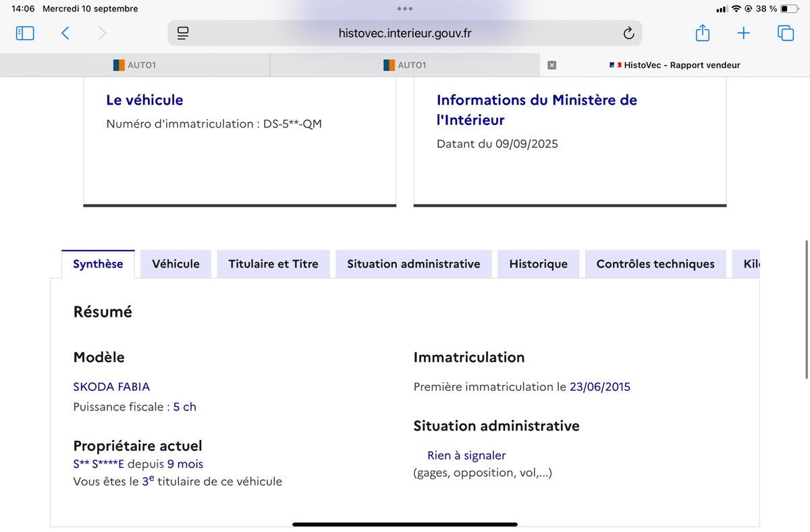Open the Historique tab
810x532 pixels.
tap(538, 264)
